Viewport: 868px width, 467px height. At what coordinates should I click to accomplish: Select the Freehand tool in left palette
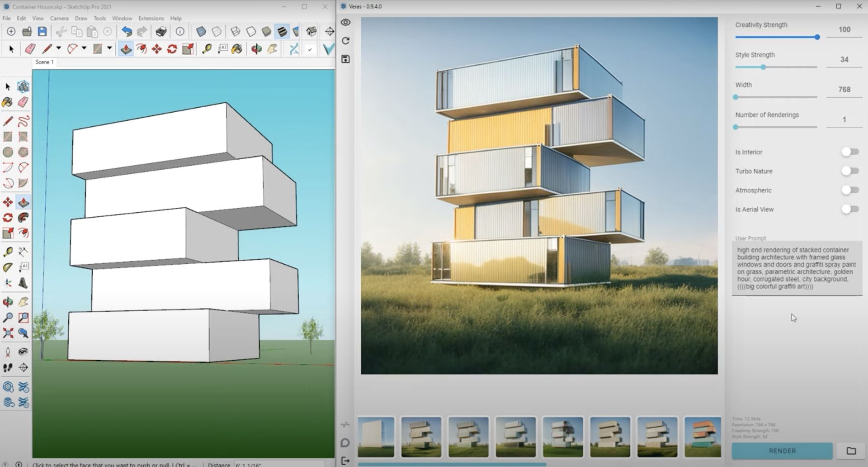click(24, 121)
